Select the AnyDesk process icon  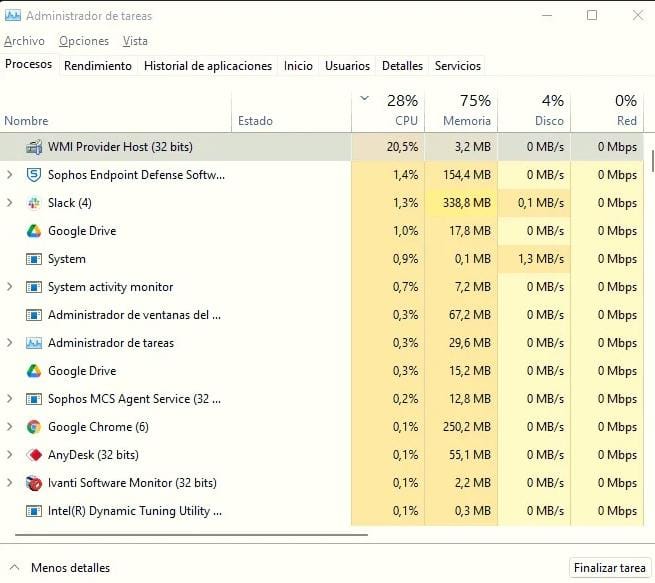coord(33,455)
